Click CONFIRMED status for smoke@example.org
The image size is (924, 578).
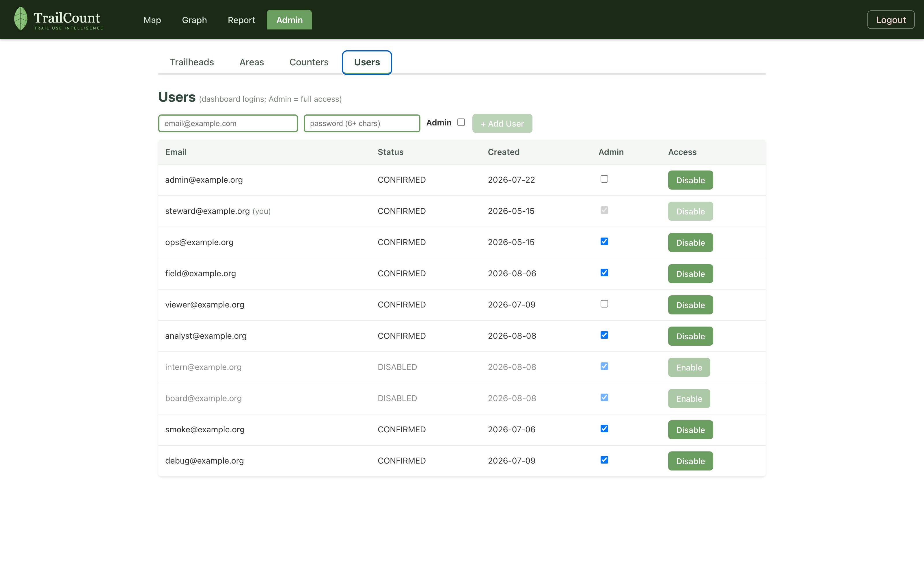(401, 429)
